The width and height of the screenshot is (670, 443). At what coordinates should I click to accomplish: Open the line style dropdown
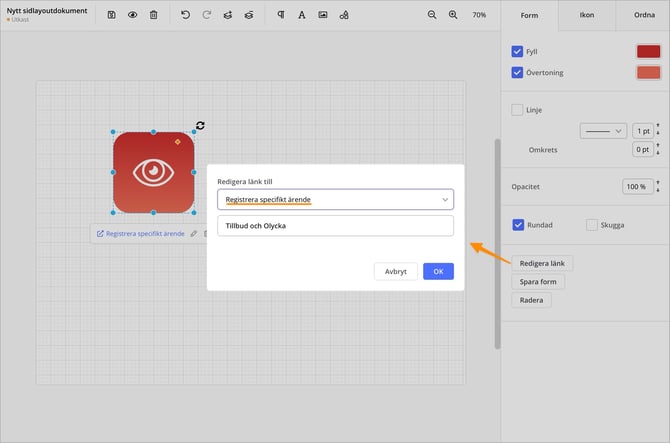click(x=603, y=131)
